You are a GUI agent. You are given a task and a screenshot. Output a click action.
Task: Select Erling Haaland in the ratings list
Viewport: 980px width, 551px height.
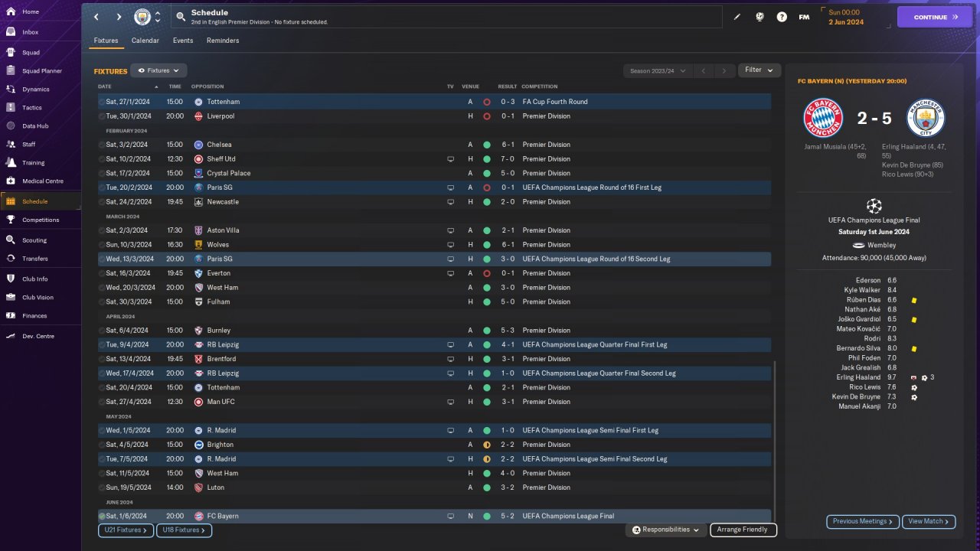[860, 377]
